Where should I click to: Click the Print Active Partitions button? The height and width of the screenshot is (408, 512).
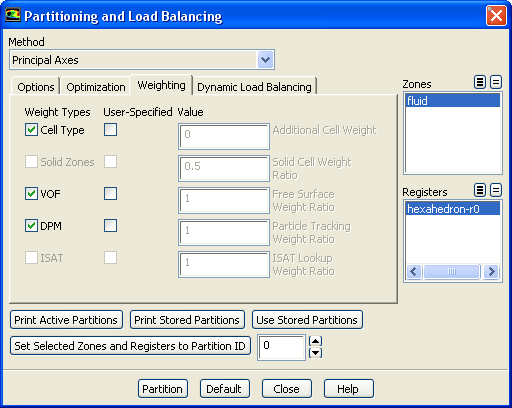point(66,320)
